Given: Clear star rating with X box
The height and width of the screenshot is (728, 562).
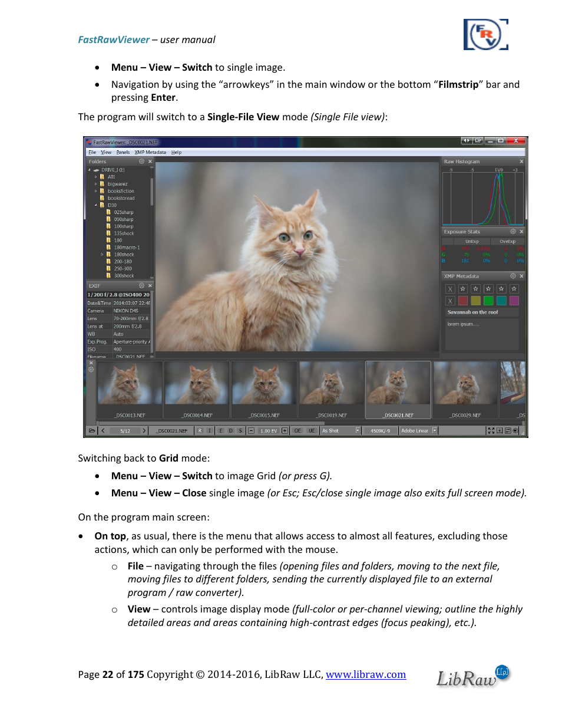Looking at the screenshot, I should pyautogui.click(x=450, y=289).
